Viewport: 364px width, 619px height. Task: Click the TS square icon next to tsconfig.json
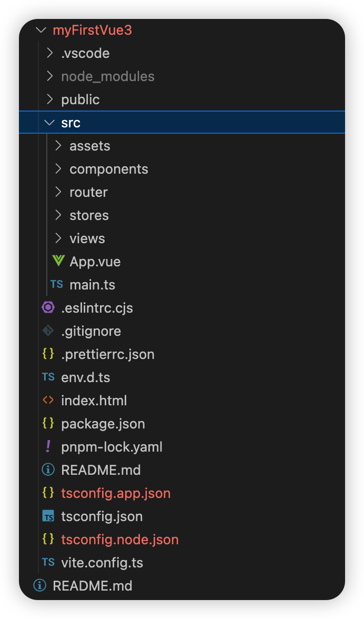click(x=48, y=516)
